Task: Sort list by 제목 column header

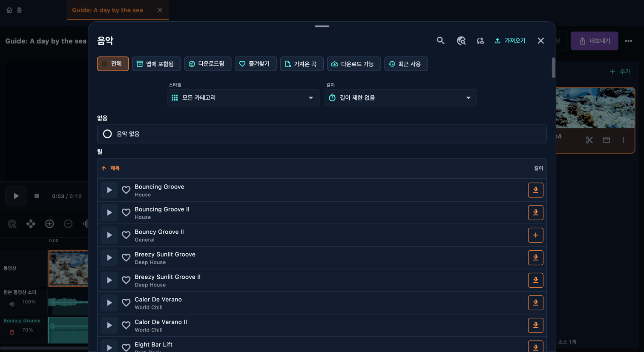Action: point(111,168)
